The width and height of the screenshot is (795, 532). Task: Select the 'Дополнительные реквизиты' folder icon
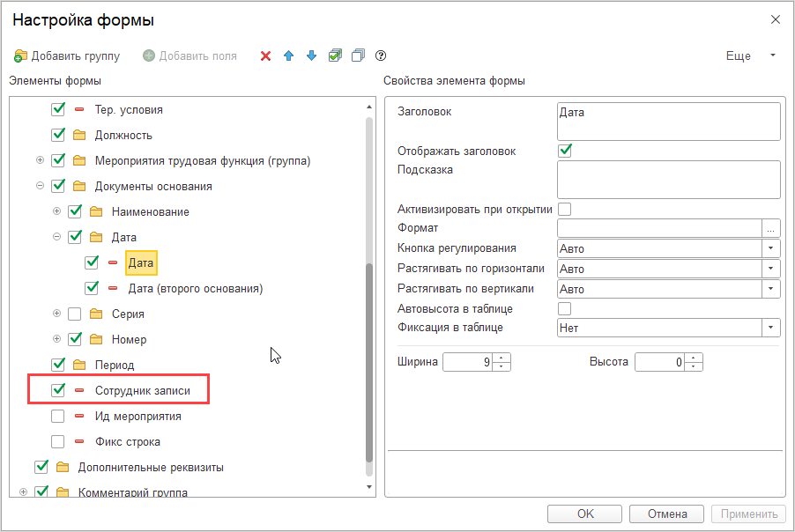(x=63, y=467)
